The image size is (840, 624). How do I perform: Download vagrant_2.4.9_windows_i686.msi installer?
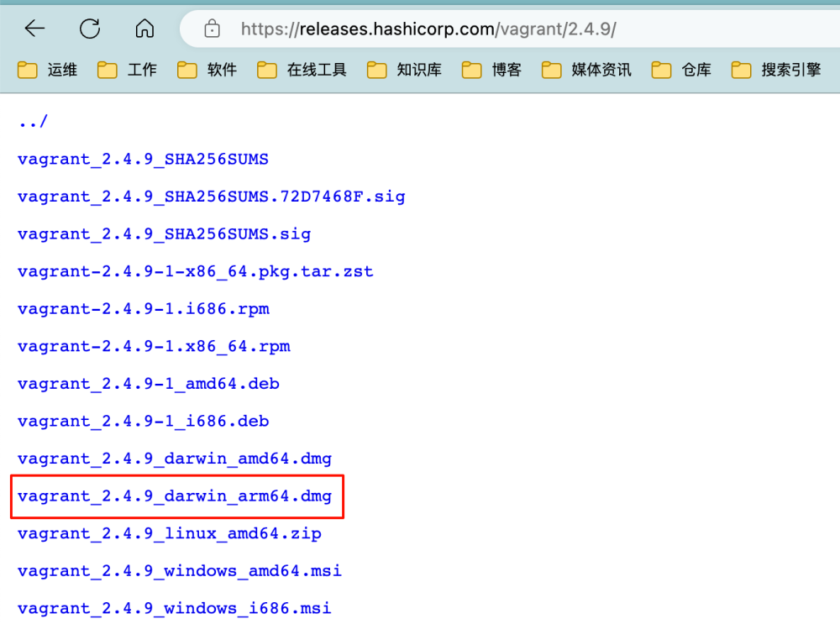point(175,609)
